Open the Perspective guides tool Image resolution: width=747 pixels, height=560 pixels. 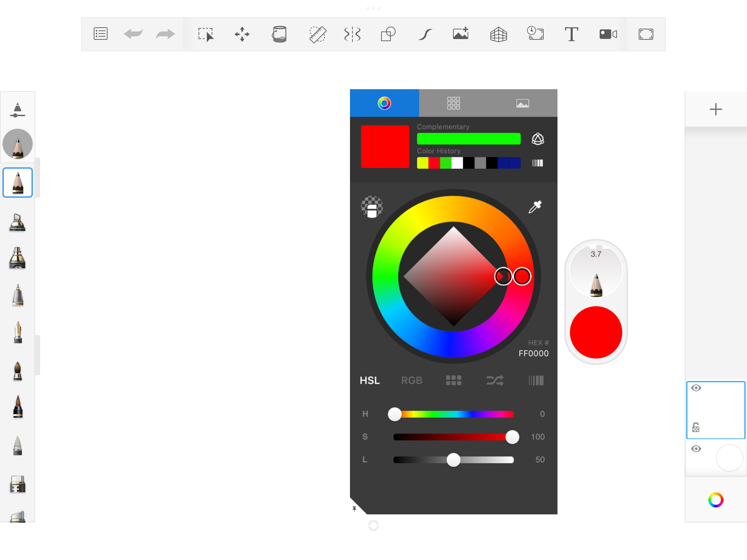point(498,34)
